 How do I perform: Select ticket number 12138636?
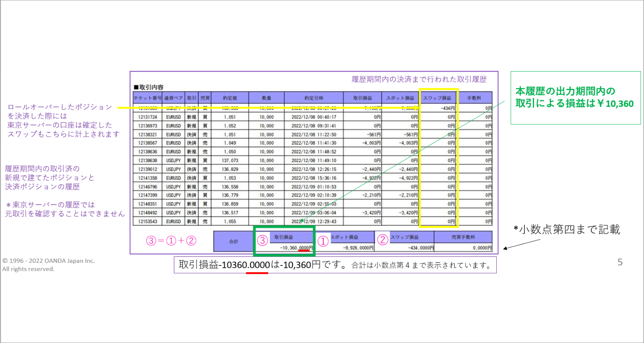pos(148,152)
